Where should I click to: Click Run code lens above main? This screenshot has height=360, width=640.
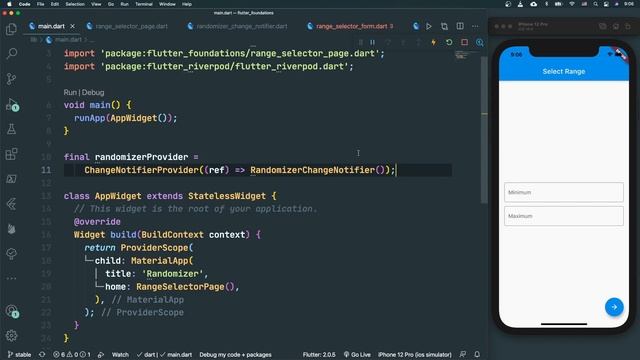point(70,93)
